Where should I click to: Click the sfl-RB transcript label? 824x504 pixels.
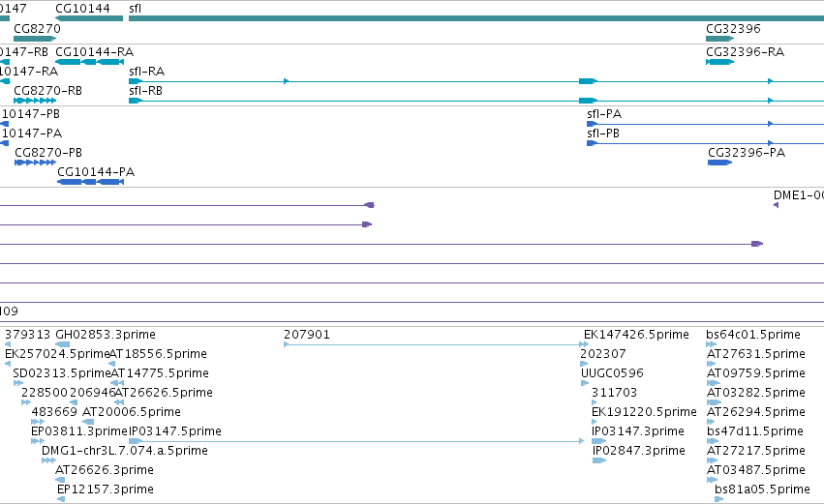145,91
